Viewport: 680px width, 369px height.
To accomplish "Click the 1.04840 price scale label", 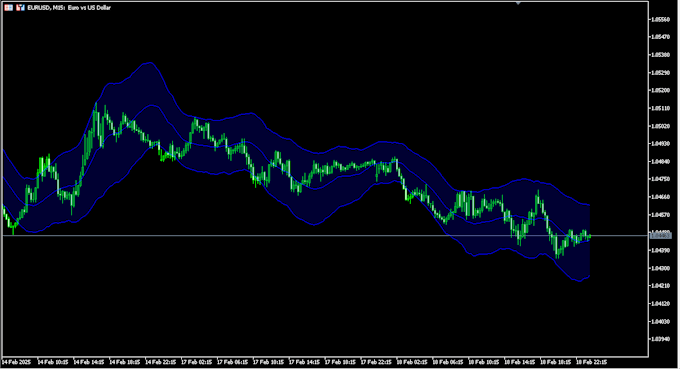I will click(x=661, y=161).
